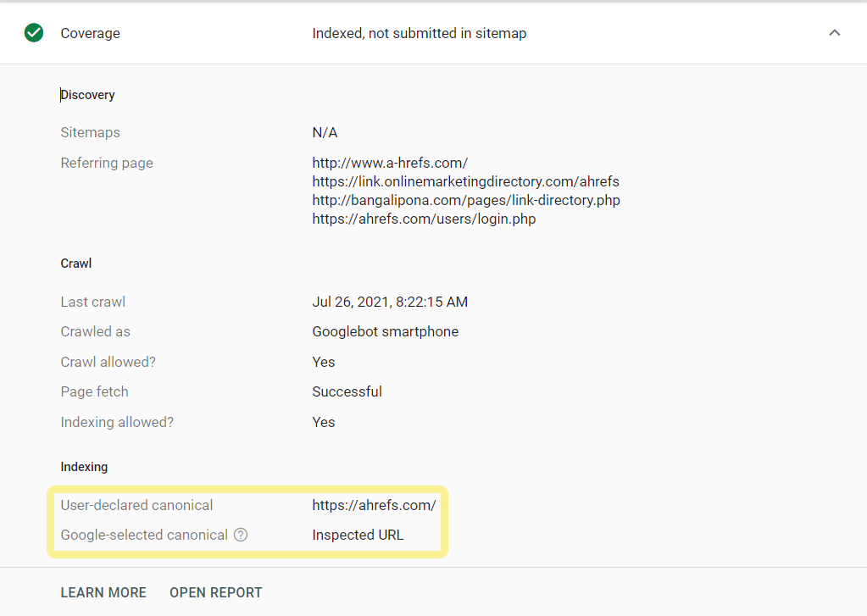Click the "Indexed, not submitted in sitemap" status
The height and width of the screenshot is (616, 867).
tap(419, 33)
